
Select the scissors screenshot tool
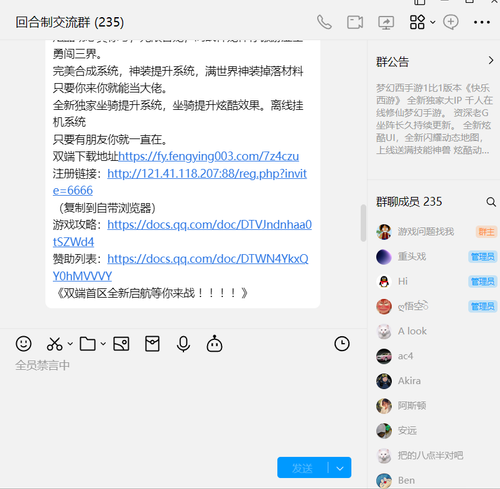tap(54, 344)
